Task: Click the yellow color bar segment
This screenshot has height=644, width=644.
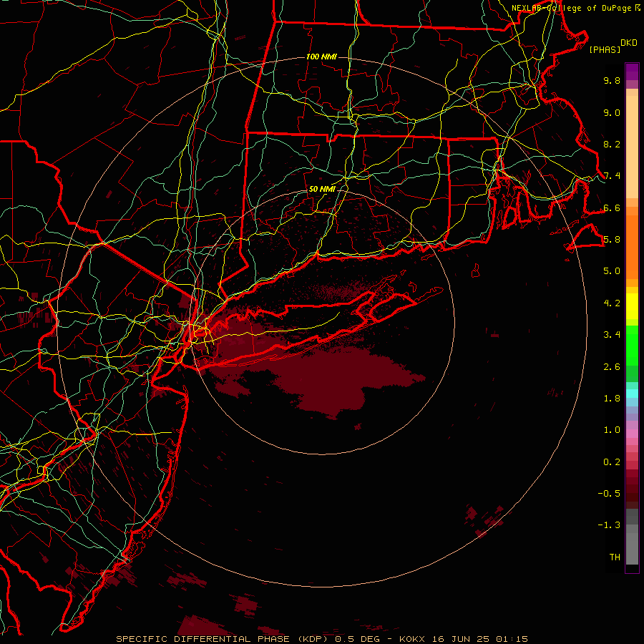Action: click(x=632, y=306)
